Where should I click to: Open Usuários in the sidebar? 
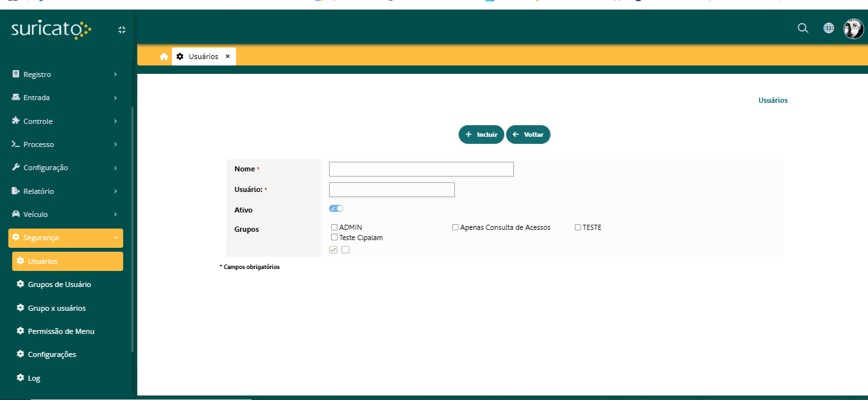[67, 261]
